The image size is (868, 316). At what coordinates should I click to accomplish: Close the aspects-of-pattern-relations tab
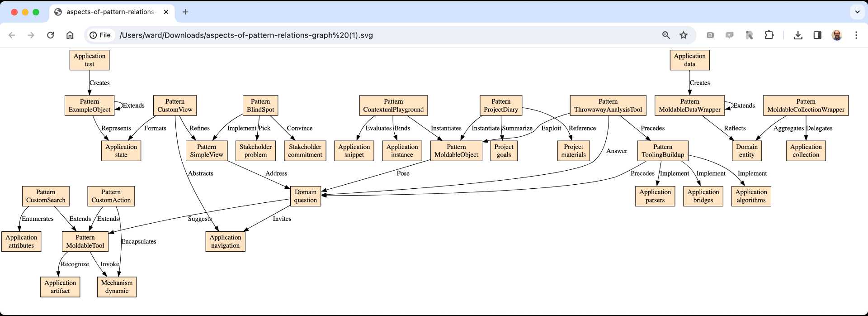166,12
